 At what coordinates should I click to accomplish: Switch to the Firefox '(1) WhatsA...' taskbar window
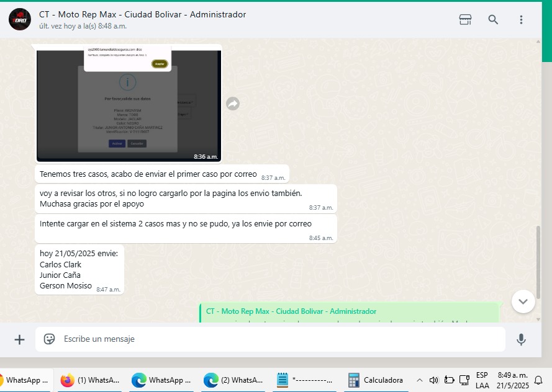click(91, 380)
